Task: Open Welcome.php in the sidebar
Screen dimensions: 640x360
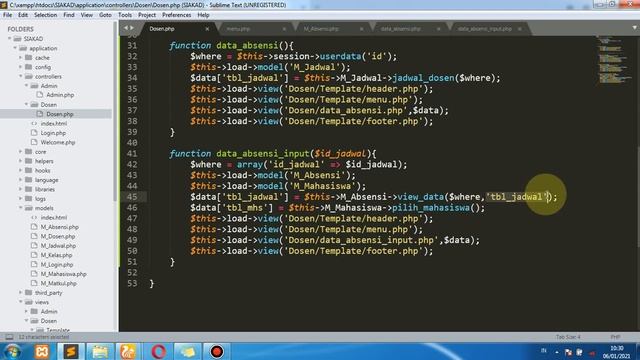Action: tap(58, 142)
